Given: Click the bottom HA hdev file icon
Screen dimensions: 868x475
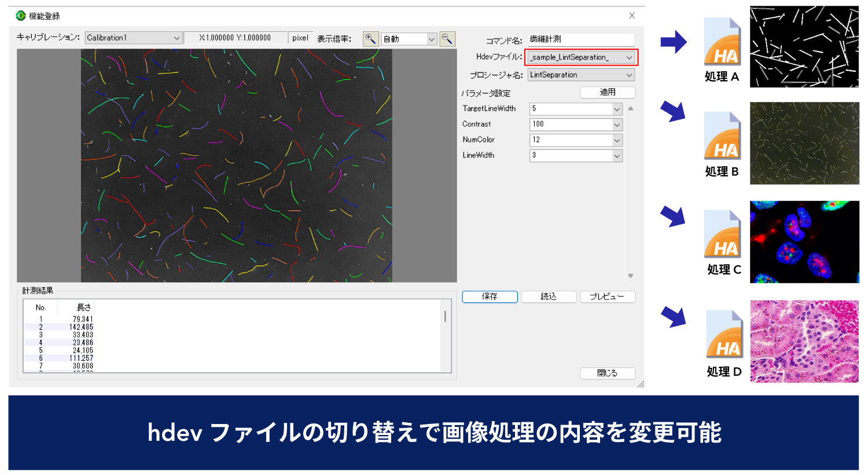Looking at the screenshot, I should tap(724, 334).
